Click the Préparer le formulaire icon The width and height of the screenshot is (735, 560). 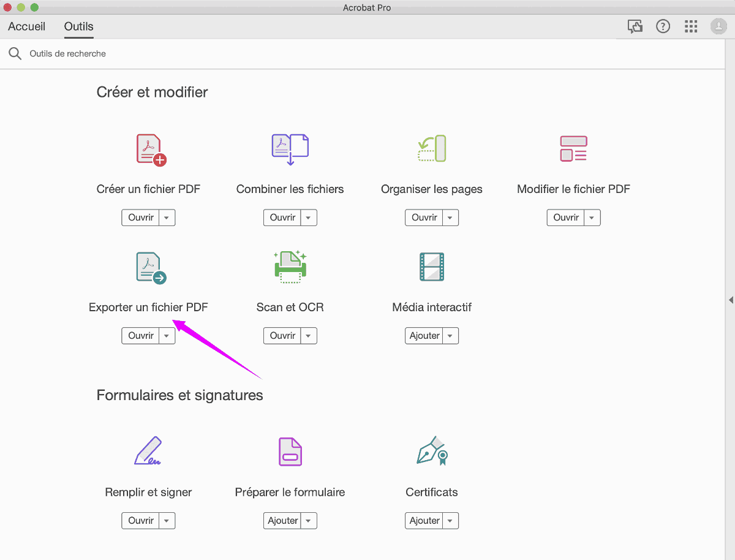(x=290, y=452)
